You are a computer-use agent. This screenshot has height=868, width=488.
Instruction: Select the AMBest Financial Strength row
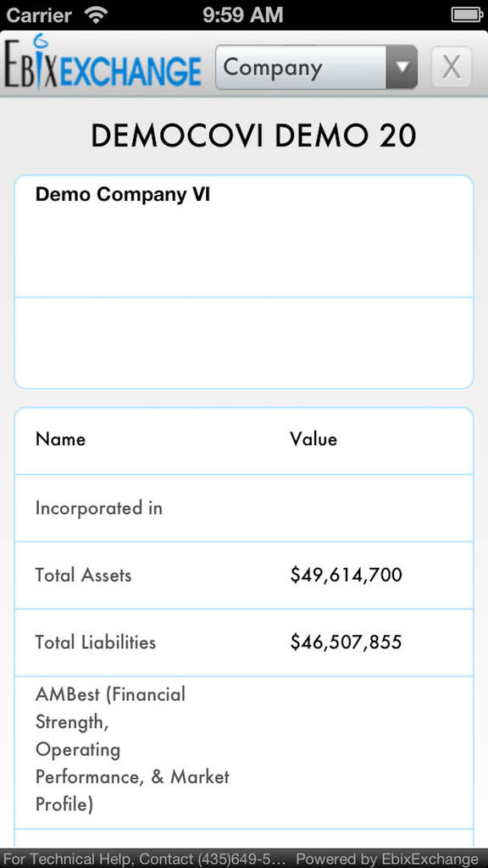click(x=244, y=753)
